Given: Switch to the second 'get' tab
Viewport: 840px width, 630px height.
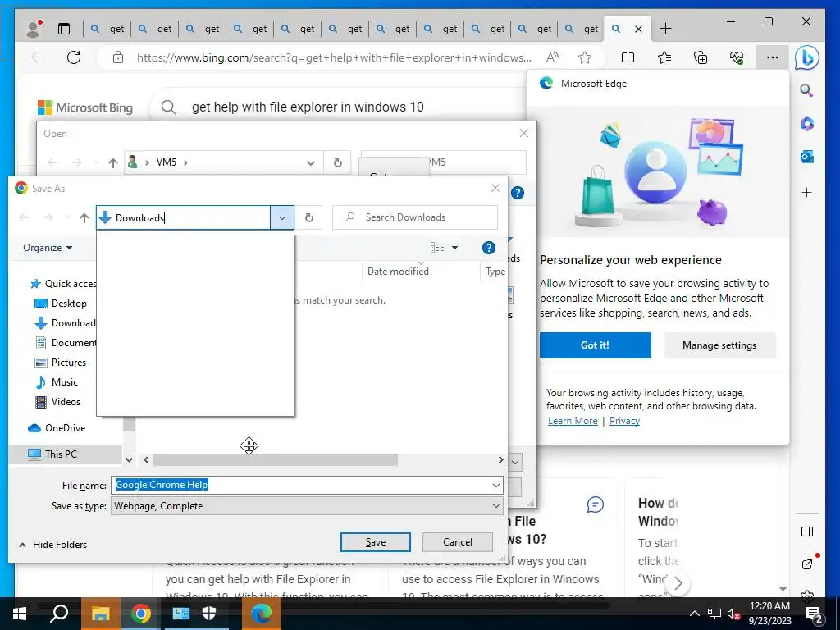Looking at the screenshot, I should pos(155,29).
